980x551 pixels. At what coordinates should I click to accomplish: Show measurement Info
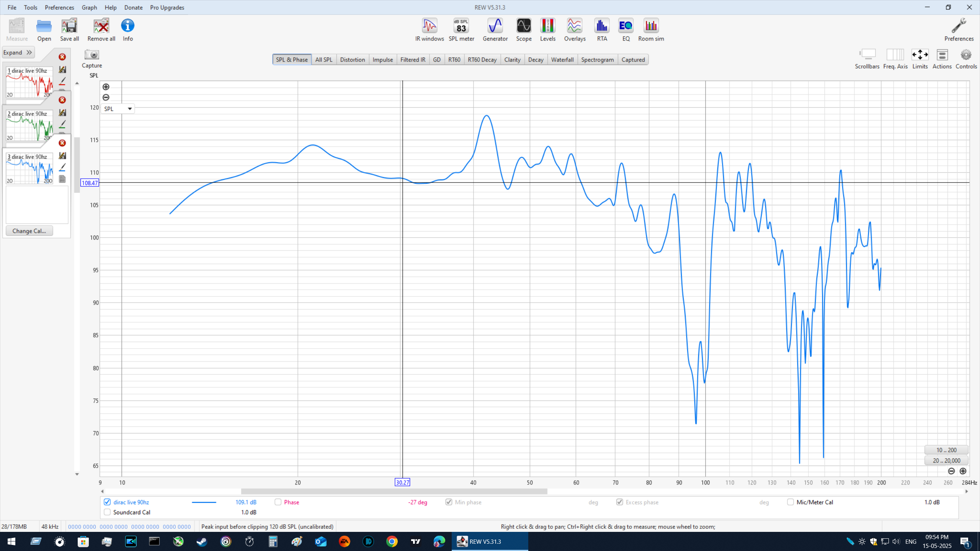click(128, 30)
